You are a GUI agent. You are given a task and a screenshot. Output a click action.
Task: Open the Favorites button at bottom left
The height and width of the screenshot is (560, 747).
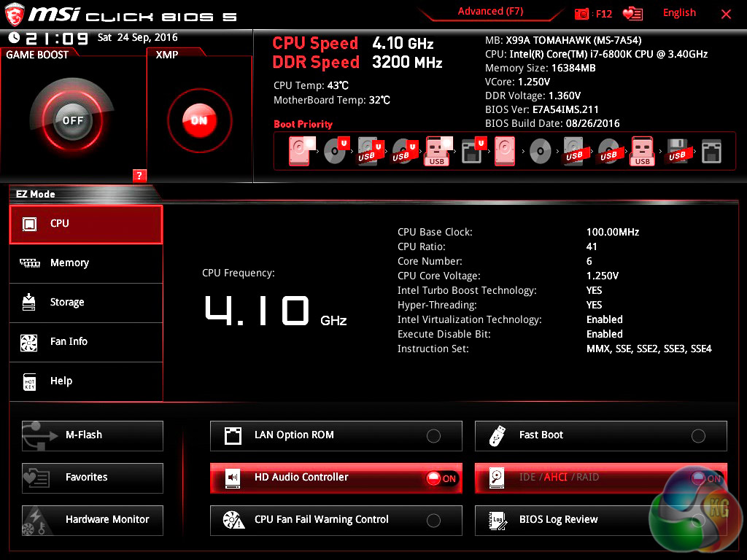coord(93,478)
